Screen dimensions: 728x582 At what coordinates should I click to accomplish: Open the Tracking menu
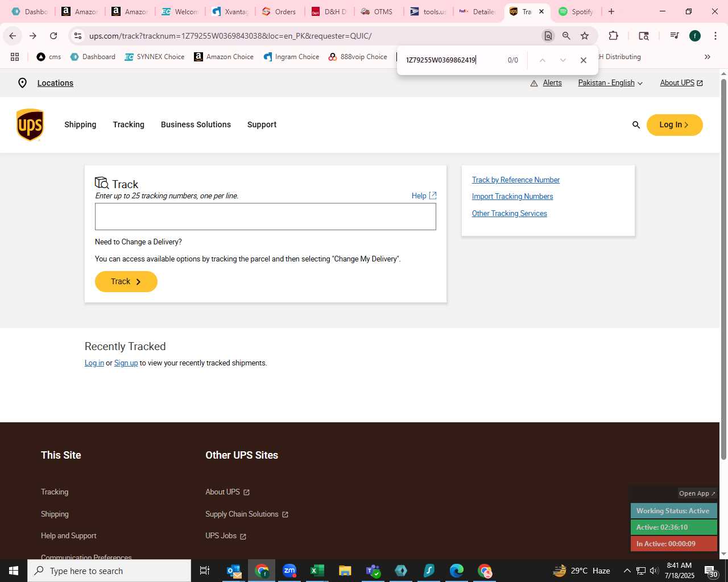(x=129, y=124)
